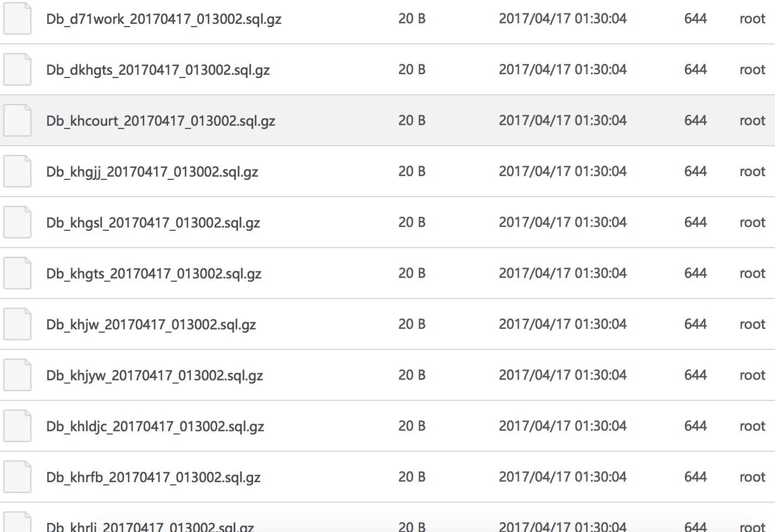
Task: Click the Db_khldjc_20170417_013002.sql.gz filename
Action: (x=155, y=427)
